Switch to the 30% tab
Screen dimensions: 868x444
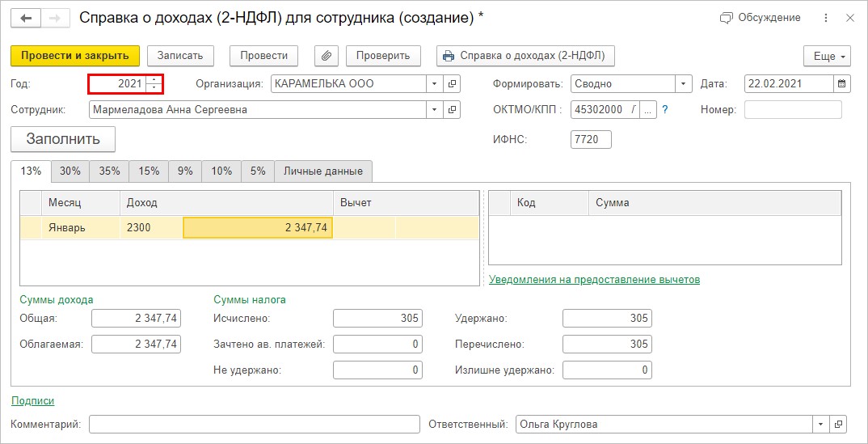click(x=70, y=171)
